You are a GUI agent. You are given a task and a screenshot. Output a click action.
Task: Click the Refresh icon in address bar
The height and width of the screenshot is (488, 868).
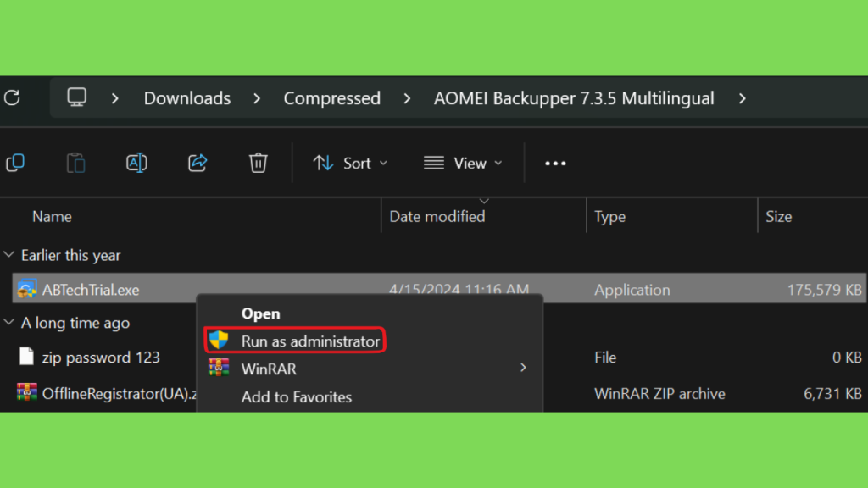pos(12,98)
